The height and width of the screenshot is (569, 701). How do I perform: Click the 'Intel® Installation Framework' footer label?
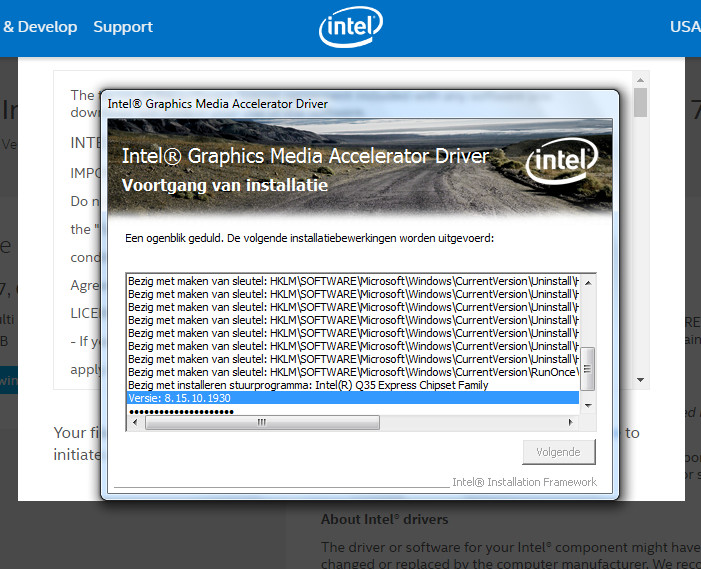pos(524,482)
